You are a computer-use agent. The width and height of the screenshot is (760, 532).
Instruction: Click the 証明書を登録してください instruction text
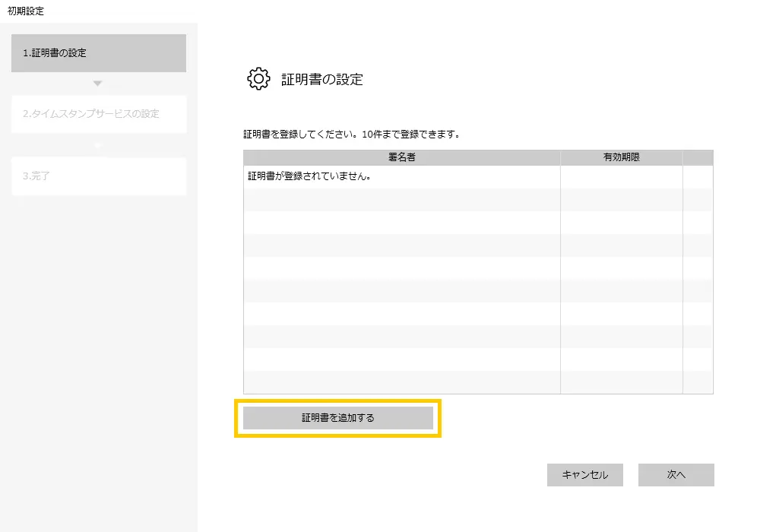click(351, 135)
